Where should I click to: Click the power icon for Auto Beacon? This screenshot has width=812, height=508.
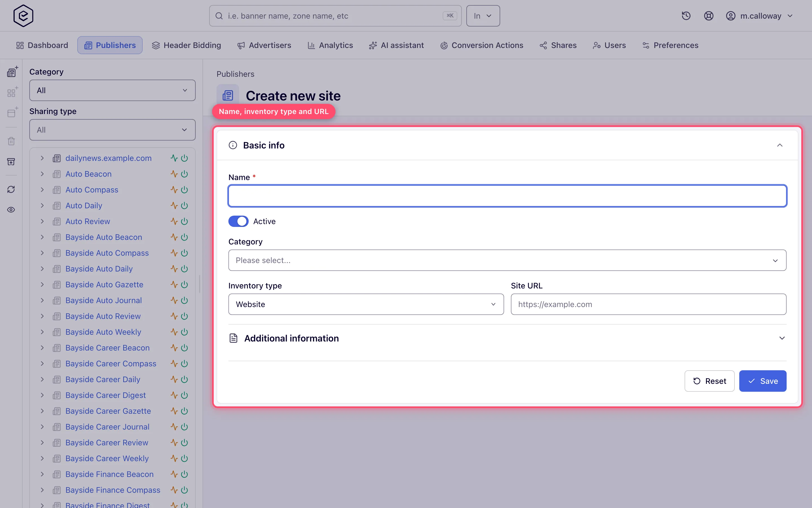pyautogui.click(x=184, y=174)
